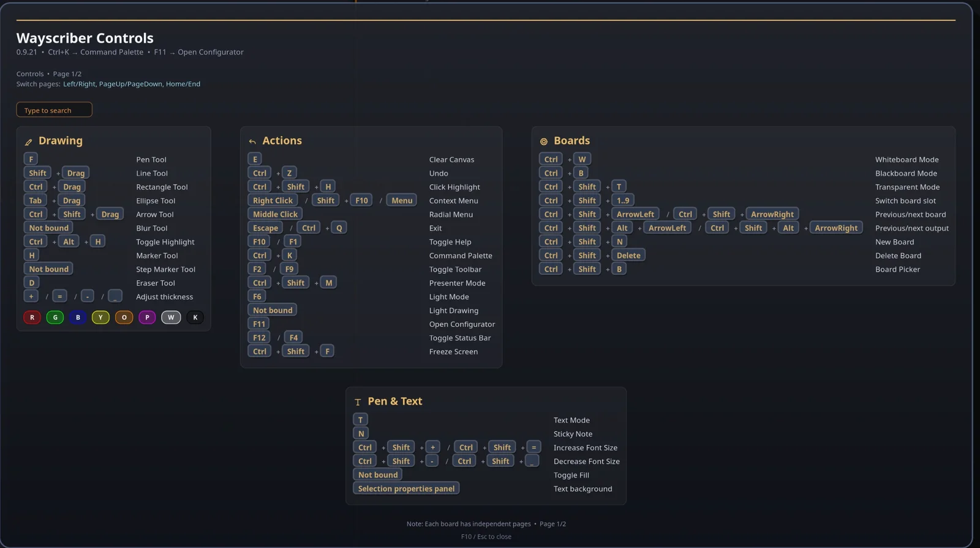Click the Arrow Tool label
The height and width of the screenshot is (548, 980).
click(x=155, y=215)
